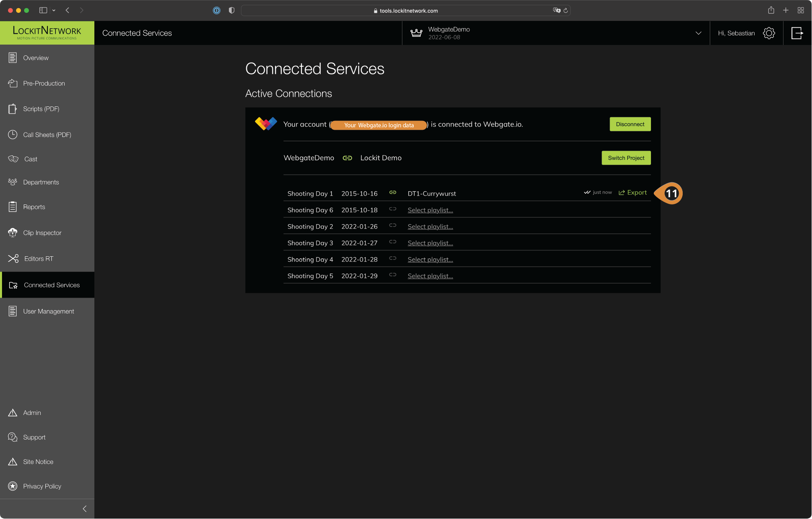Click the Admin warning triangle icon

pyautogui.click(x=13, y=413)
